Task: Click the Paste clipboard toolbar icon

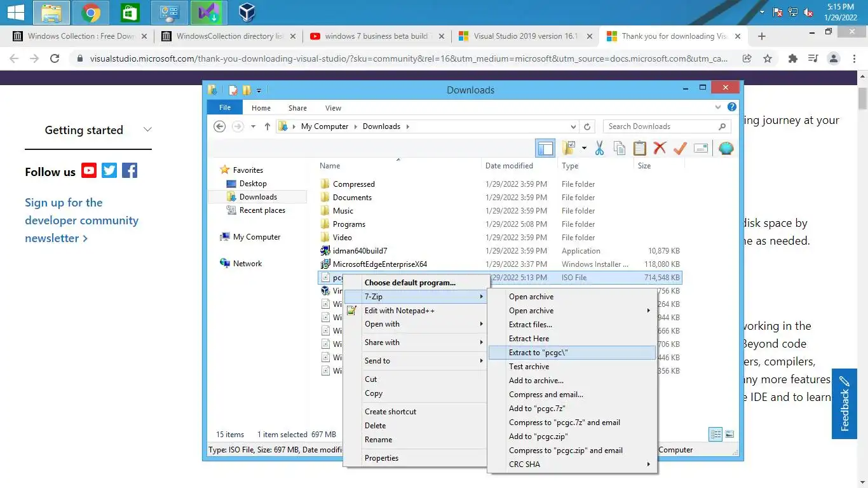Action: click(640, 148)
